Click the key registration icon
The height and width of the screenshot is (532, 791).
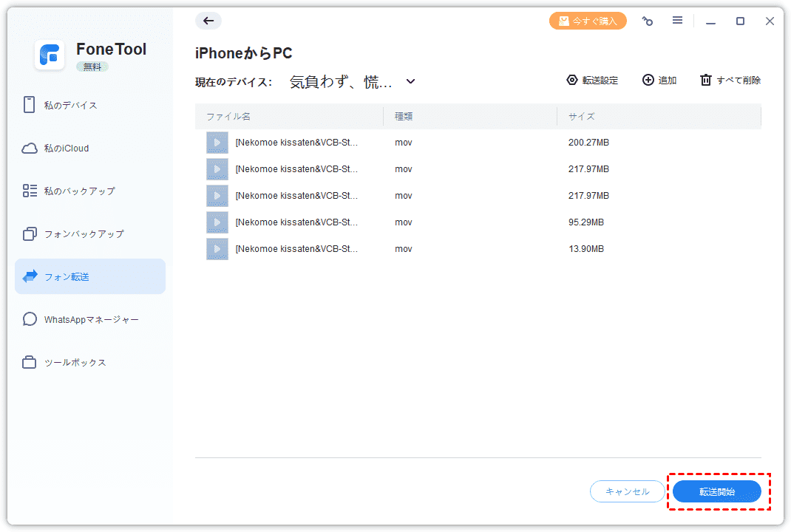point(648,21)
